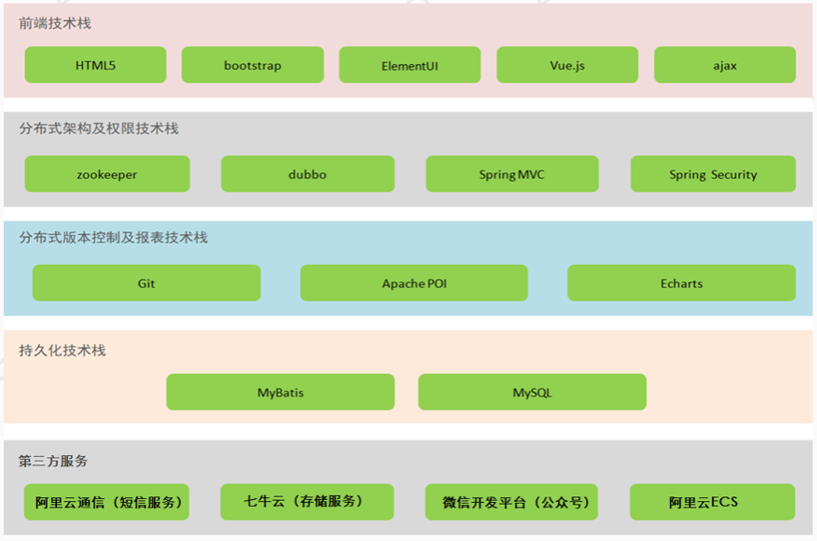Click the Spring Security box
The width and height of the screenshot is (817, 541).
pyautogui.click(x=713, y=174)
